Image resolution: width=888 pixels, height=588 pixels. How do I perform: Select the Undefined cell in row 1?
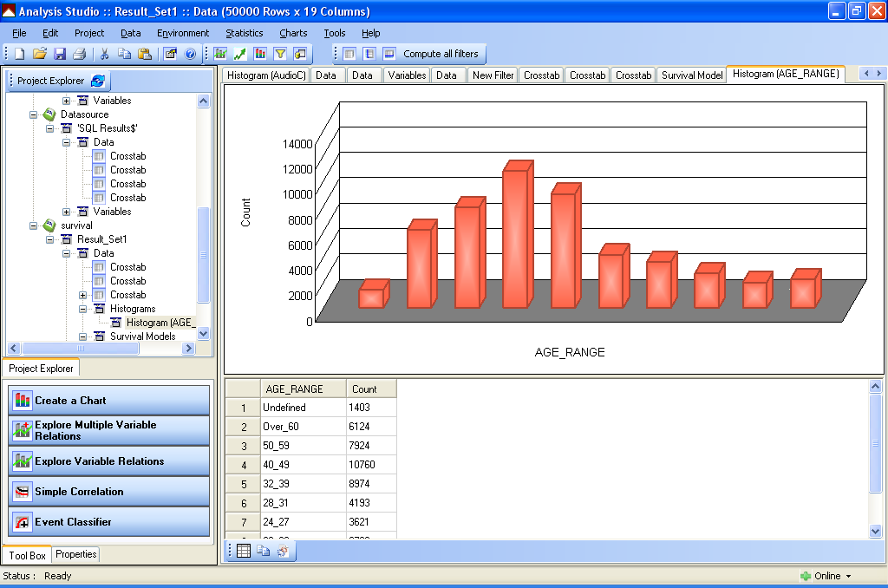303,408
